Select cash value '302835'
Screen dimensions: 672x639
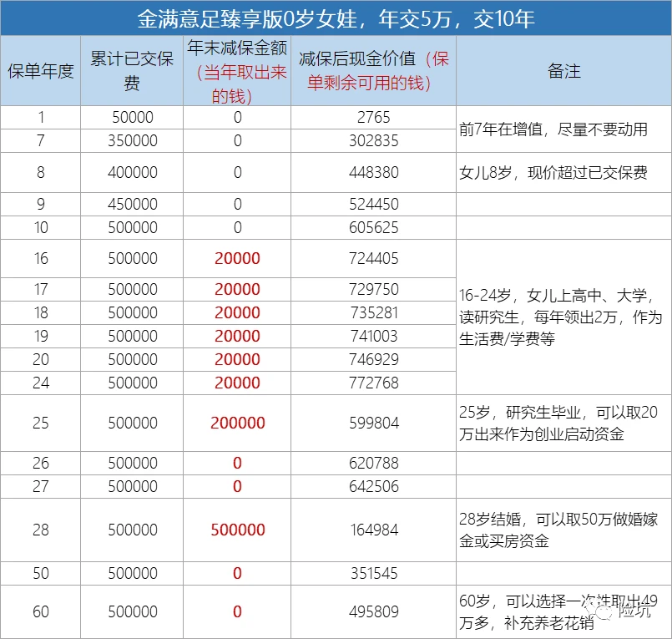tap(374, 140)
